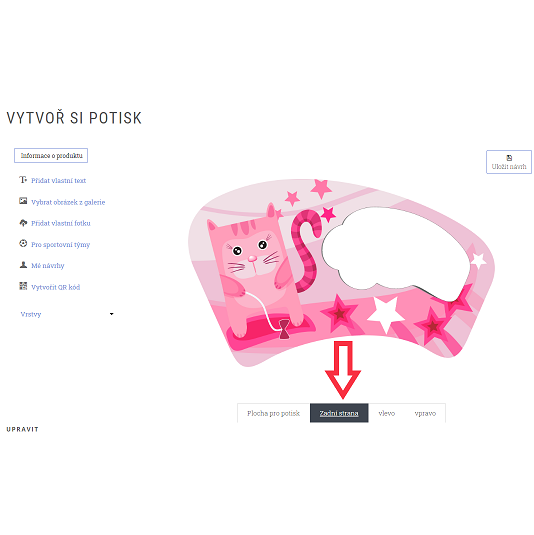Click the upload cloud icon for own photo
Image resolution: width=534 pixels, height=535 pixels.
tap(23, 223)
